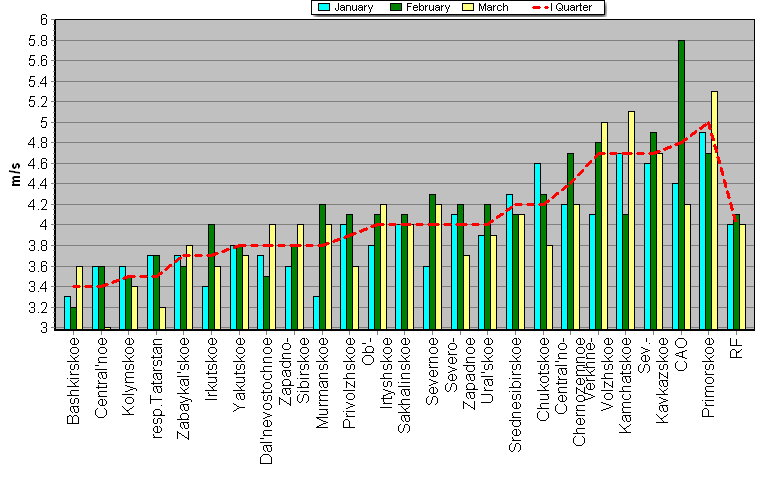
Task: Click the y-axis value 5.8
Action: click(x=38, y=41)
